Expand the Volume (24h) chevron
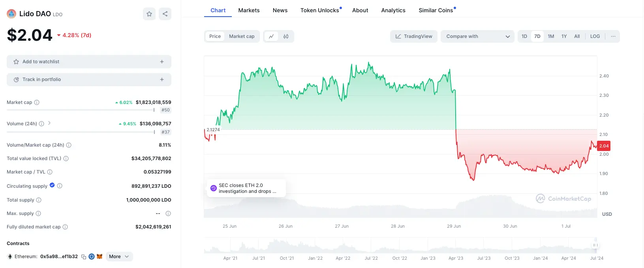 point(49,123)
